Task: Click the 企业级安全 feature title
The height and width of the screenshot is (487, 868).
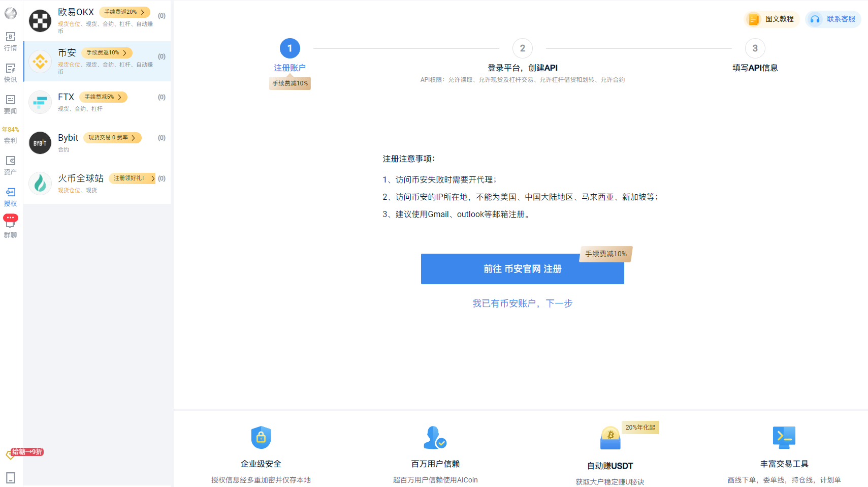Action: [261, 464]
